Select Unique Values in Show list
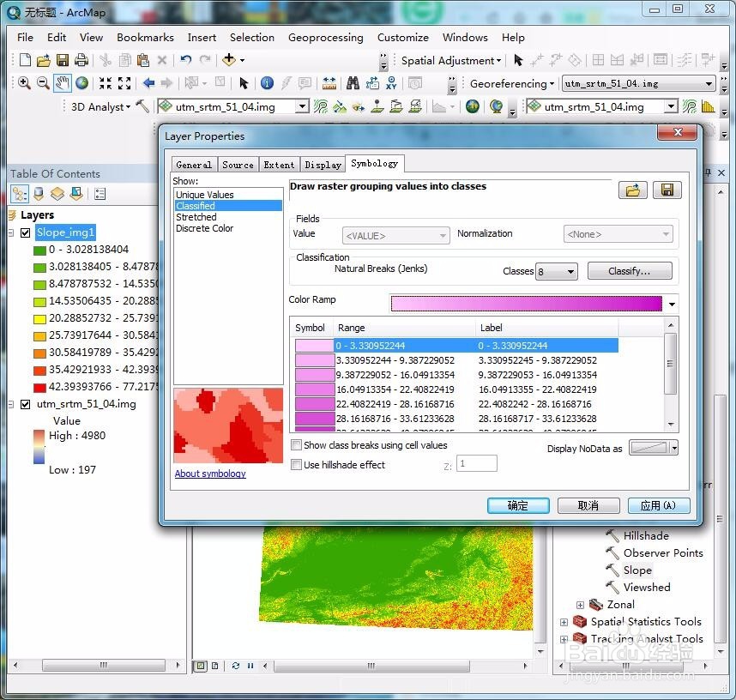 pos(205,195)
